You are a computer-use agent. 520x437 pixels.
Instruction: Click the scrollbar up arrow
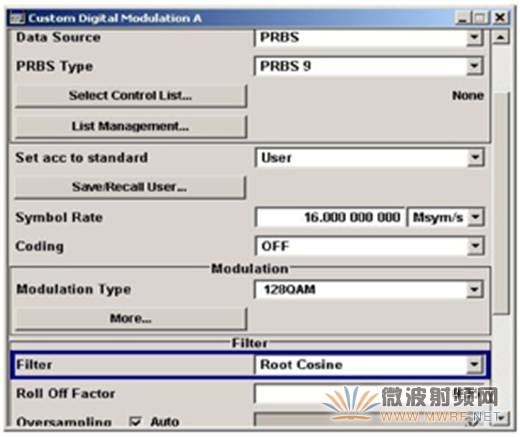coord(500,37)
